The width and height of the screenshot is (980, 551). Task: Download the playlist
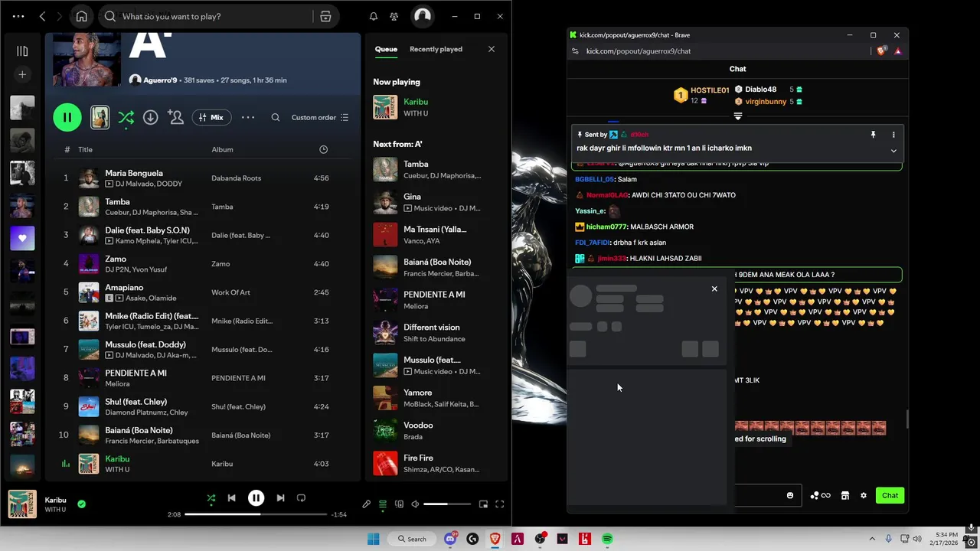151,117
